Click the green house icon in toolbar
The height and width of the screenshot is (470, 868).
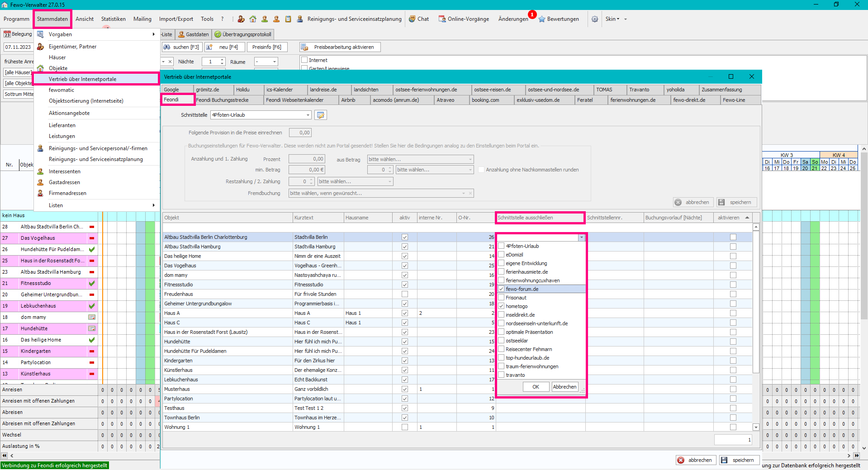pos(253,19)
